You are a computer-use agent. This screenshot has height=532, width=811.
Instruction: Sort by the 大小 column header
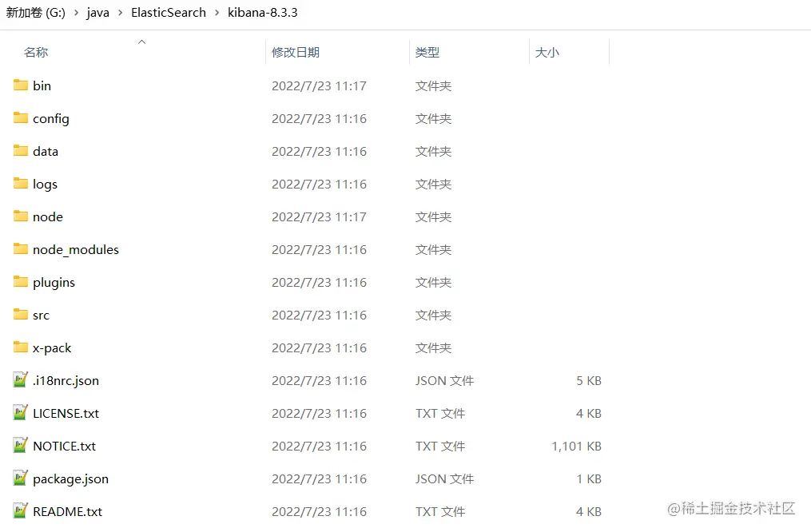[547, 52]
